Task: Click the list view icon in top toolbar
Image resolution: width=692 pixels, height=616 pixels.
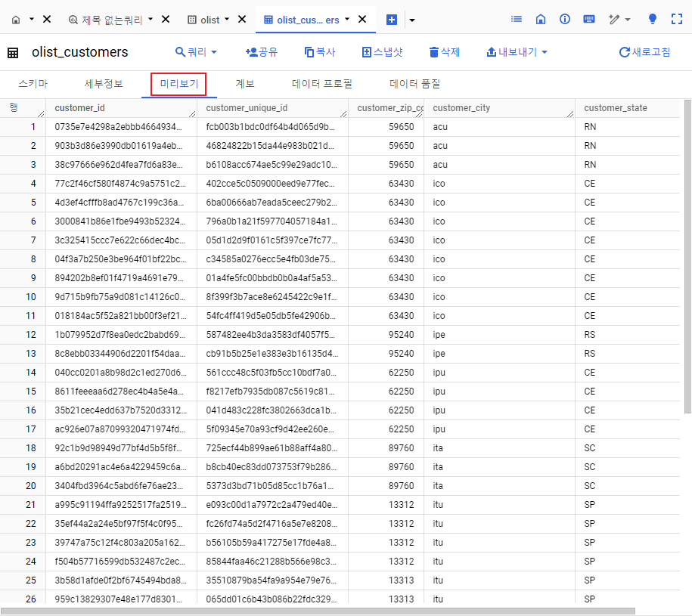Action: [517, 19]
